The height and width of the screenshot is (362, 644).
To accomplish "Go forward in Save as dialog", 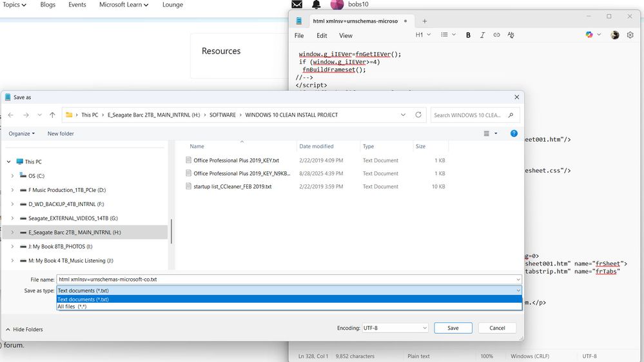I will (x=26, y=115).
